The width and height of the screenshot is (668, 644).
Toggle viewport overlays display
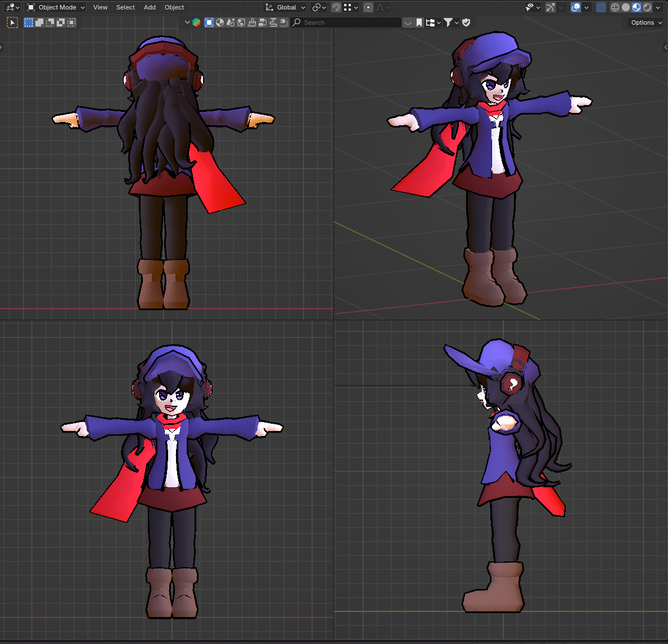576,7
